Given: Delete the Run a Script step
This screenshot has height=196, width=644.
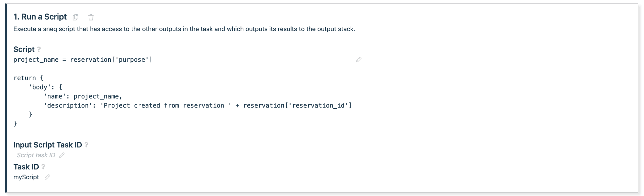Looking at the screenshot, I should [91, 17].
